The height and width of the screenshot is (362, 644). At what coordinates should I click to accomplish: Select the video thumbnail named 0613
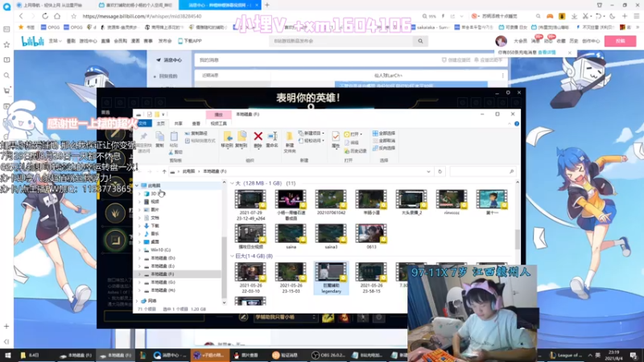(x=371, y=237)
